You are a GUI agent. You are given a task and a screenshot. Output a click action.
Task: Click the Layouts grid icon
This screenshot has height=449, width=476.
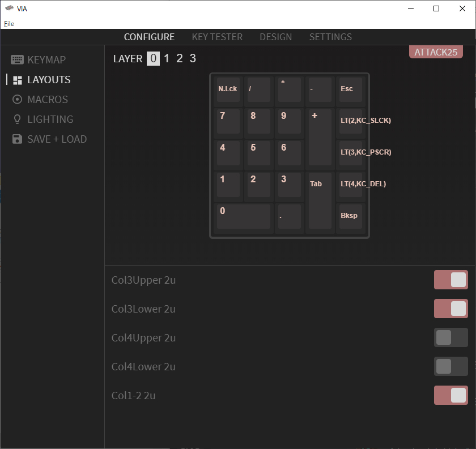(x=18, y=80)
